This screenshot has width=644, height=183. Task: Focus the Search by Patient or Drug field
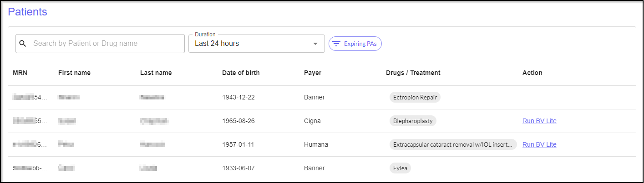click(x=105, y=44)
